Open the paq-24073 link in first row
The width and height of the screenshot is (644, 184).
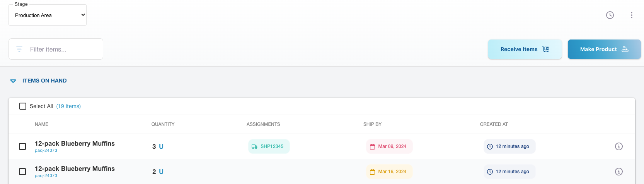(x=46, y=151)
